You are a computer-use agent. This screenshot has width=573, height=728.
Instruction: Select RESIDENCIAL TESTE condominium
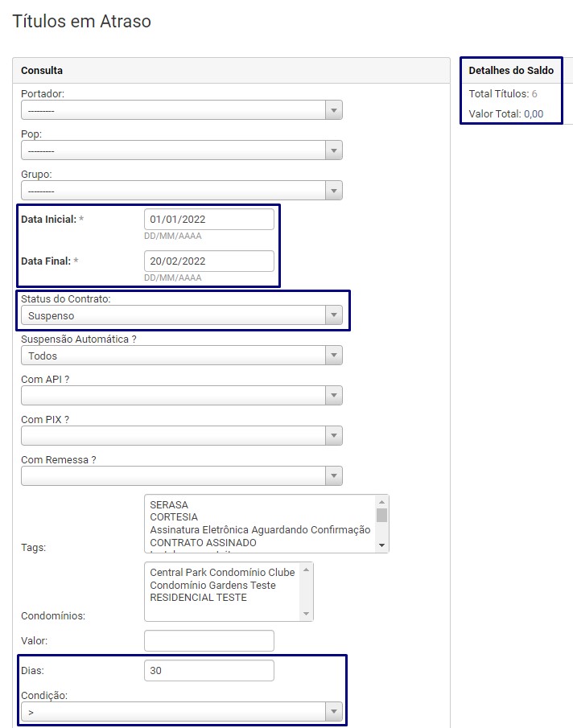coord(198,598)
